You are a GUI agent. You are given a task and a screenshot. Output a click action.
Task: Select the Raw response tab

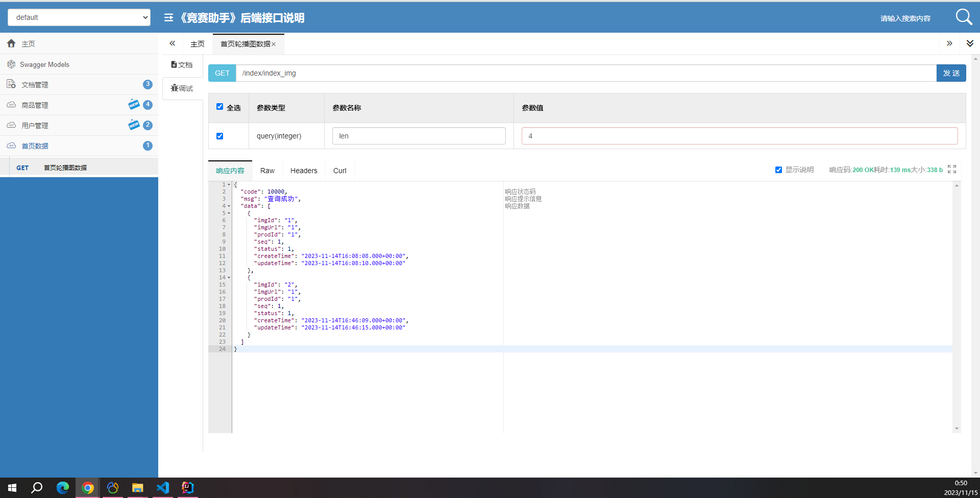pos(267,171)
